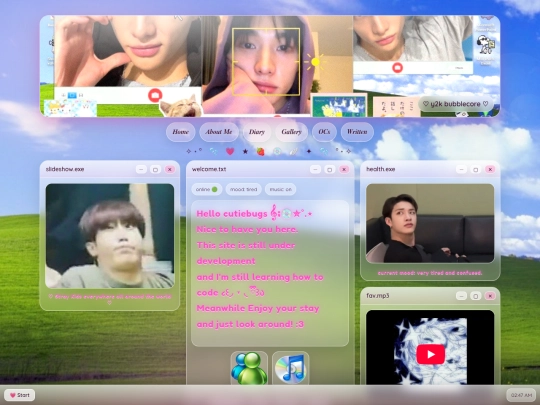Go to the About Me page
This screenshot has height=405, width=540.
219,132
